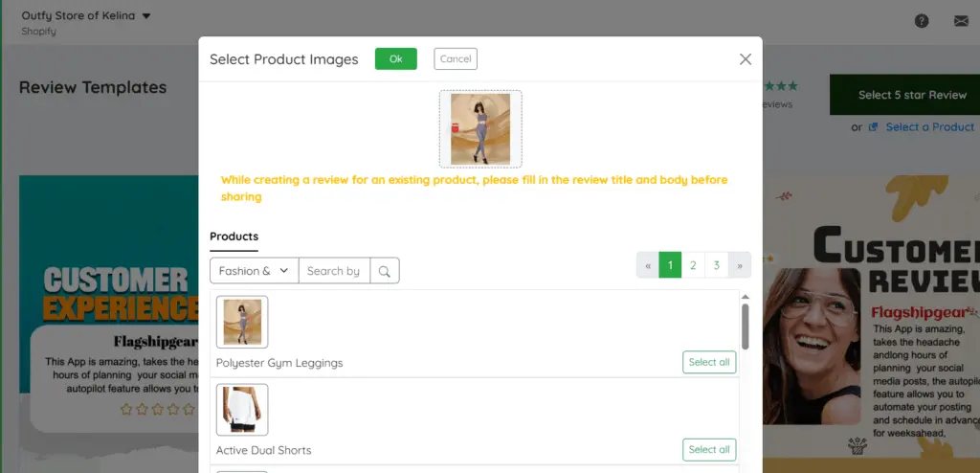Viewport: 980px width, 473px height.
Task: Open the mail envelope icon
Action: pos(961,21)
